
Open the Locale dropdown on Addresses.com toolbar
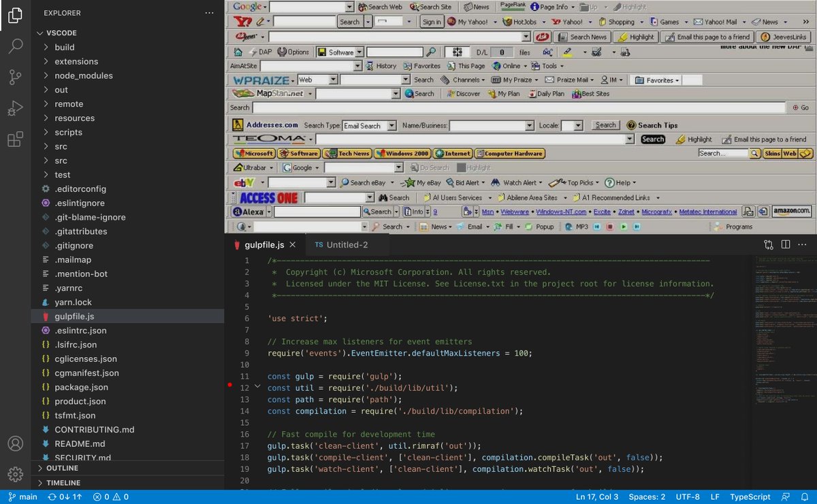point(578,126)
